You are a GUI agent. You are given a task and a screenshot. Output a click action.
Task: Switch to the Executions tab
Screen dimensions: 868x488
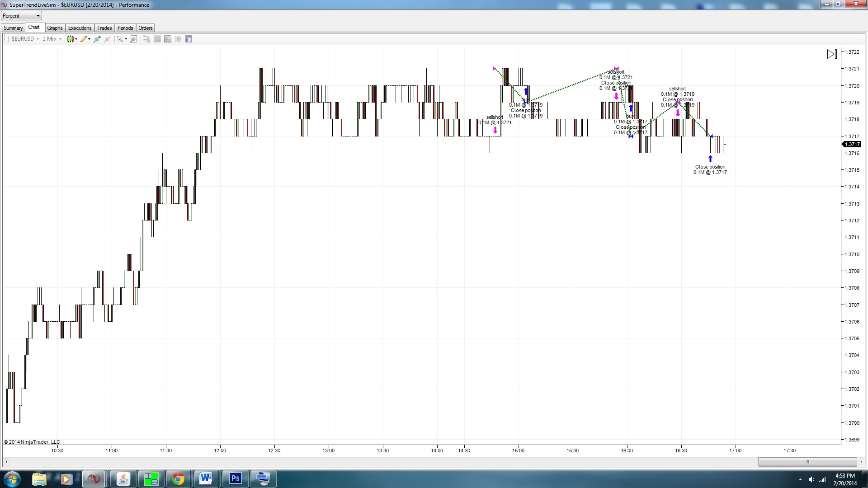click(80, 28)
